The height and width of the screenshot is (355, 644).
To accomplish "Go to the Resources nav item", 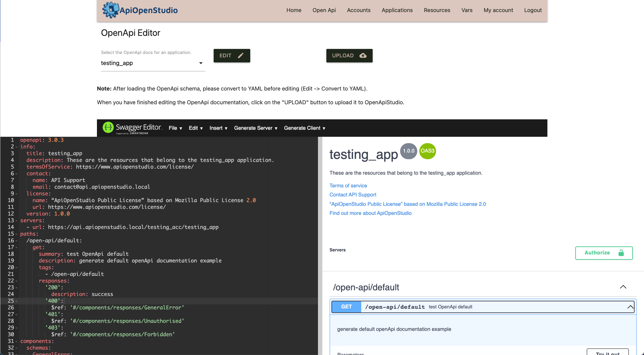I will pos(437,10).
